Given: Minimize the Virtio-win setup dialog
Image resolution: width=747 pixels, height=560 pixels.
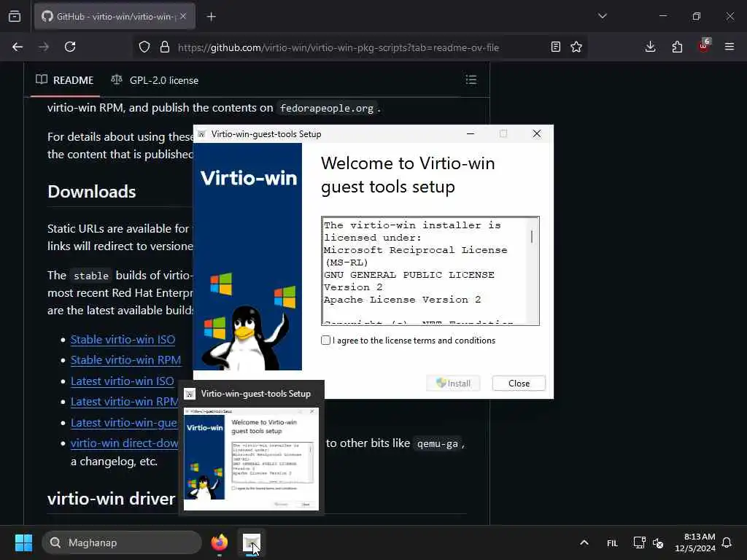Looking at the screenshot, I should pyautogui.click(x=471, y=134).
